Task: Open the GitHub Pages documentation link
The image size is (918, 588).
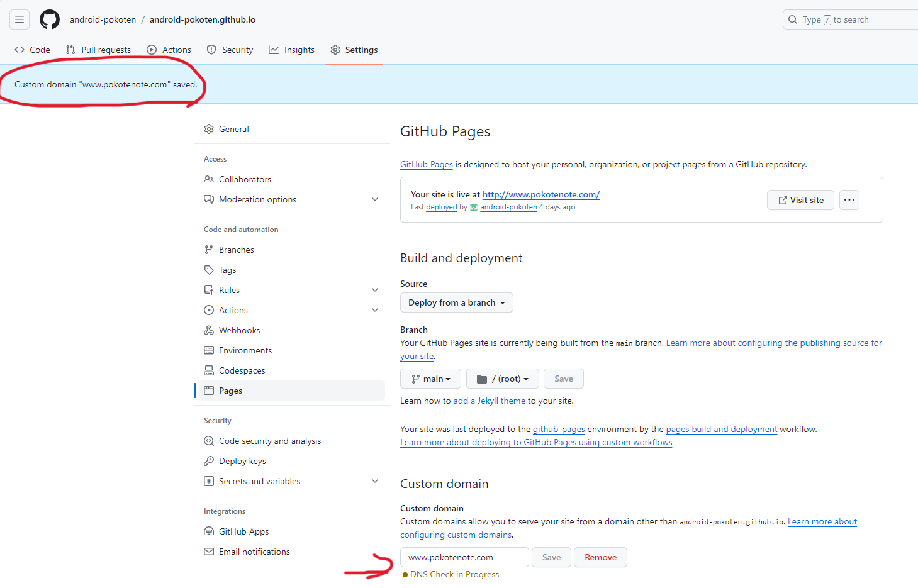Action: click(427, 164)
